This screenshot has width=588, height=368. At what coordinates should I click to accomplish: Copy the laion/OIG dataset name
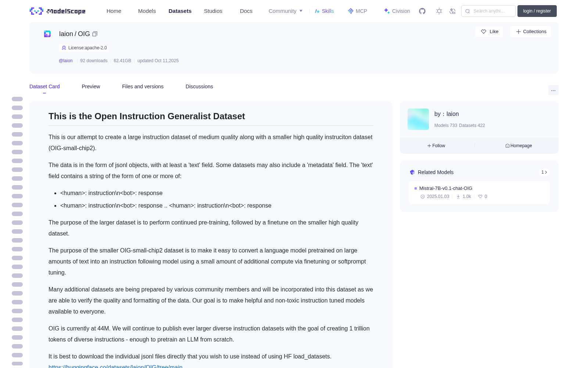pyautogui.click(x=95, y=34)
